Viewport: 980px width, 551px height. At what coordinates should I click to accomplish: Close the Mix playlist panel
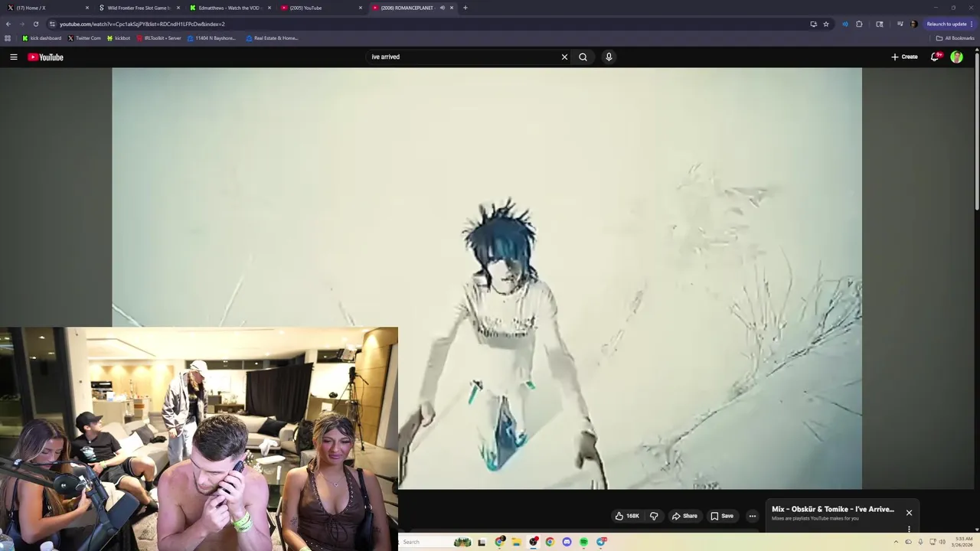[909, 513]
